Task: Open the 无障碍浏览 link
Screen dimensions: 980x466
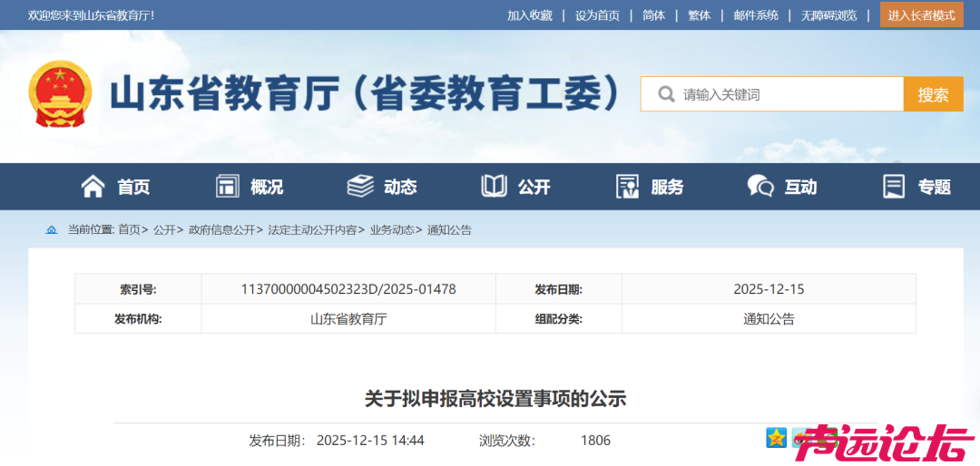Action: pos(829,15)
